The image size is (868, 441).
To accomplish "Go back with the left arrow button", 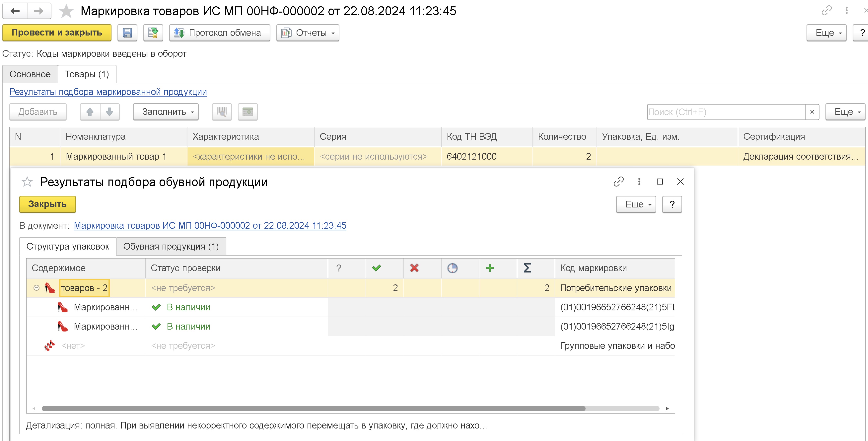I will tap(15, 11).
